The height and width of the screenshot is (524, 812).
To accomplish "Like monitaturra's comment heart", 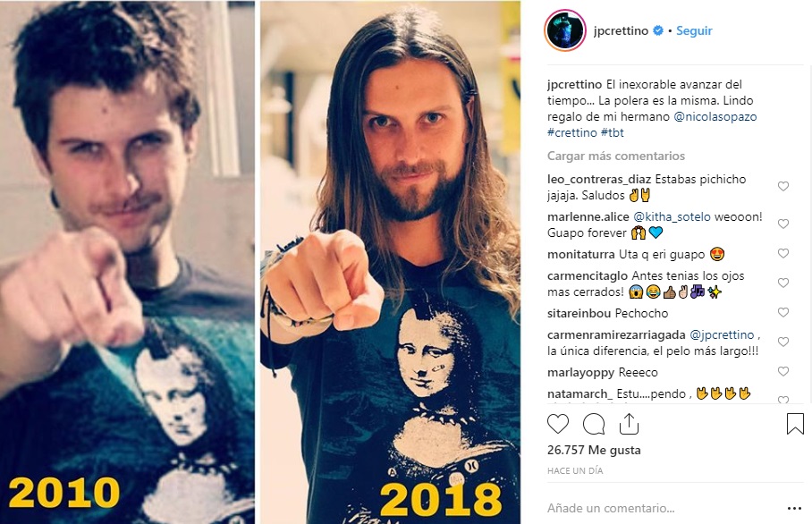I will coord(783,253).
